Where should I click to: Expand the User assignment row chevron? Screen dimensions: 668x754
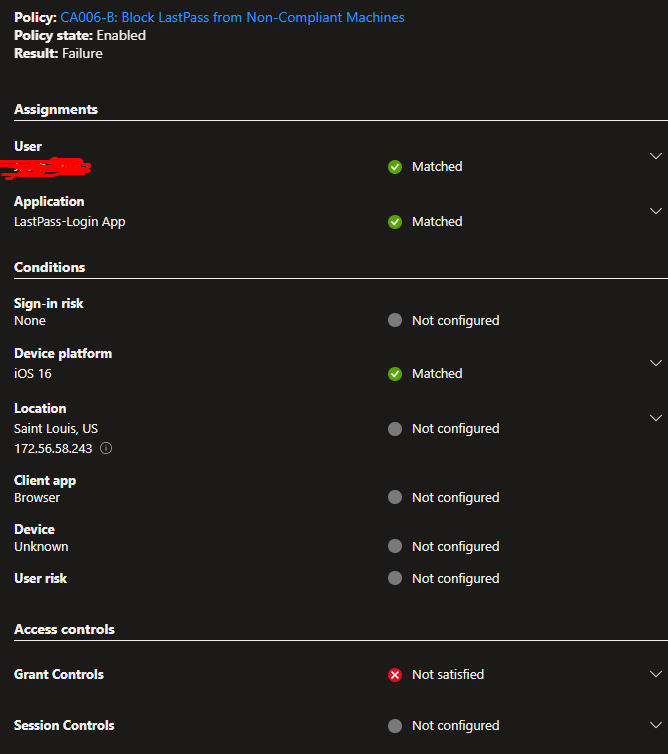655,156
